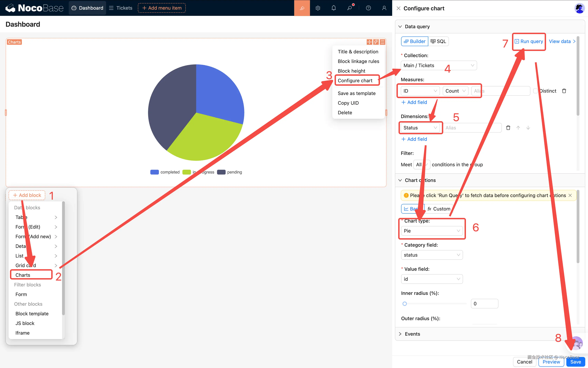Viewport: 588px width, 368px height.
Task: Open the plugin settings gear icon
Action: coord(318,8)
